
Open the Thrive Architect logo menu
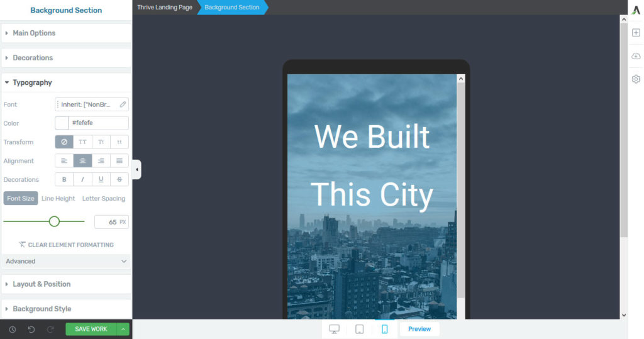coord(636,10)
